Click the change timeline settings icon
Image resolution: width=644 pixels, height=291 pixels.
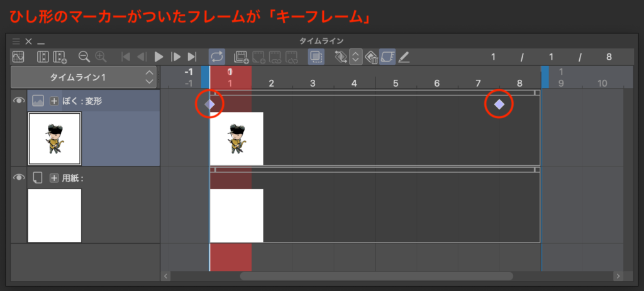pyautogui.click(x=43, y=57)
